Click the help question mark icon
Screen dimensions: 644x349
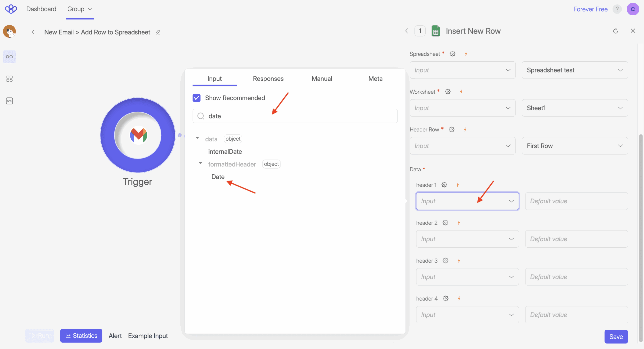click(617, 9)
